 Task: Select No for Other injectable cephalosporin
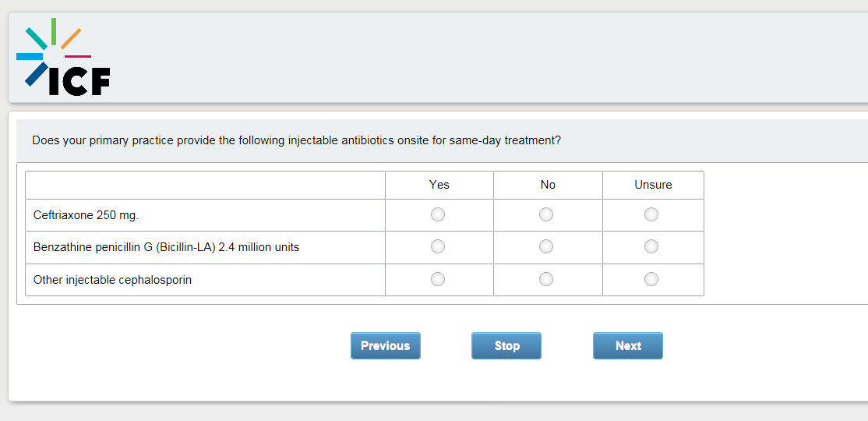(546, 279)
